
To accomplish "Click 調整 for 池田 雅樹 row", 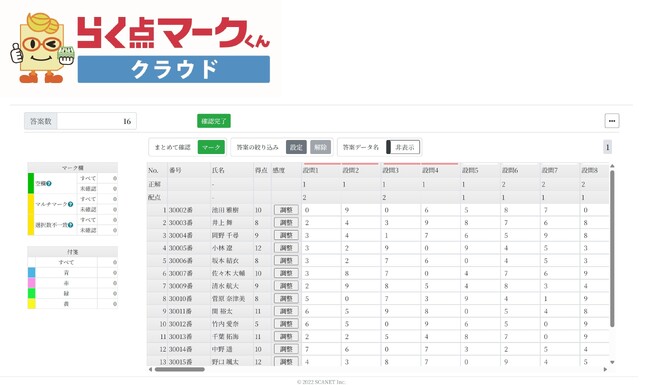I will pyautogui.click(x=286, y=210).
